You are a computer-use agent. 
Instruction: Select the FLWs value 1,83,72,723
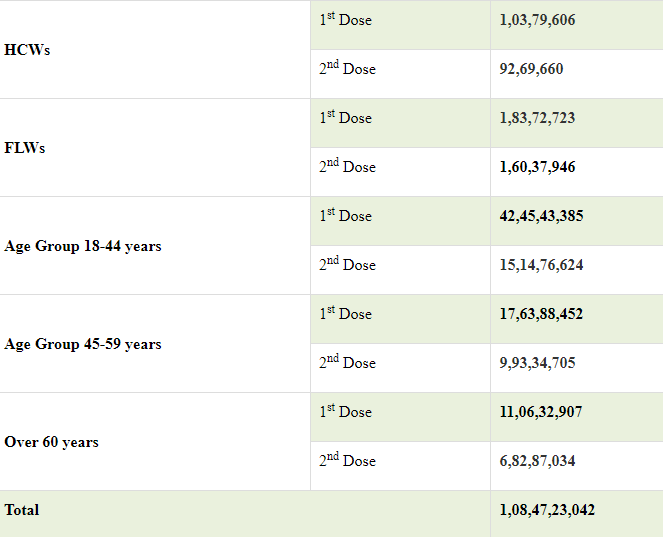[537, 118]
